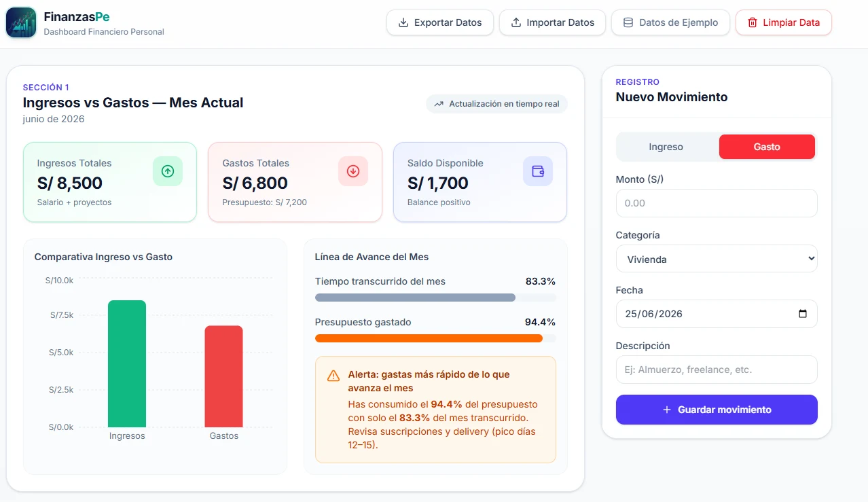The width and height of the screenshot is (868, 502).
Task: Click Importar Datos button
Action: pyautogui.click(x=552, y=22)
